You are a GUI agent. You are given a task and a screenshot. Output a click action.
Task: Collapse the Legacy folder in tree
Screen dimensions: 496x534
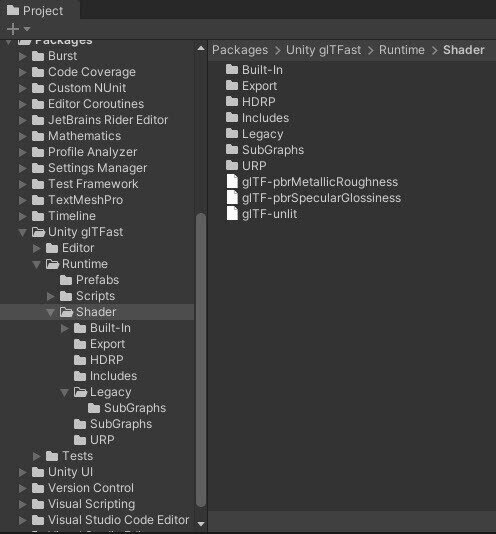tap(64, 392)
